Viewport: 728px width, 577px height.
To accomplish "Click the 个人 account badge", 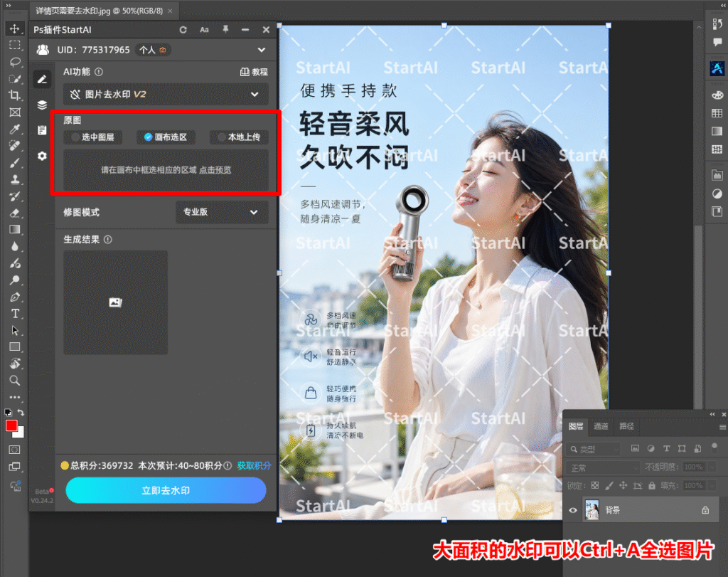I will tap(153, 50).
